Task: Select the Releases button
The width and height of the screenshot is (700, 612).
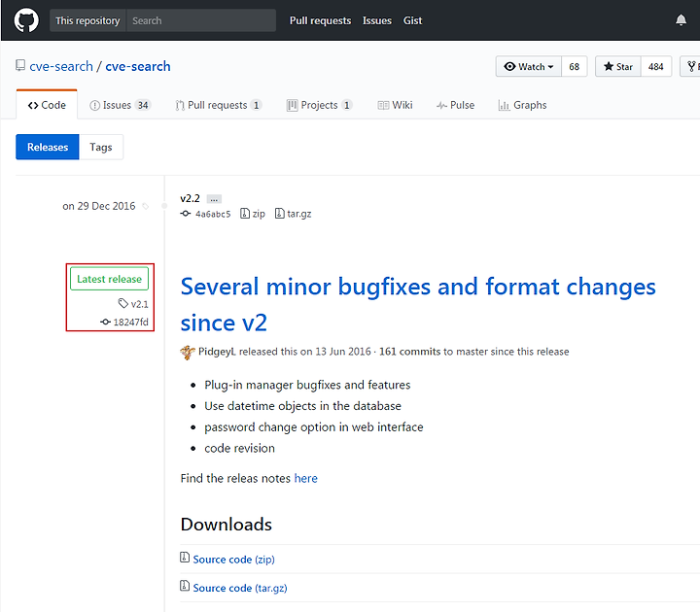Action: point(48,147)
